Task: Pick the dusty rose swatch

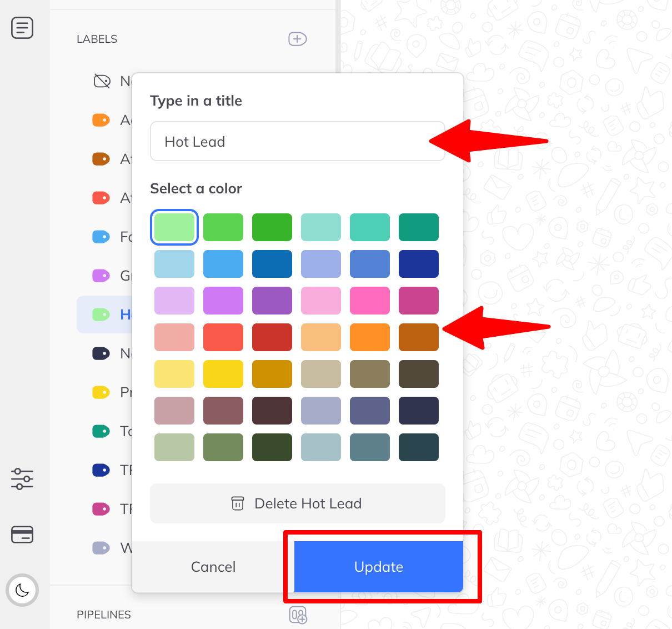Action: (174, 411)
